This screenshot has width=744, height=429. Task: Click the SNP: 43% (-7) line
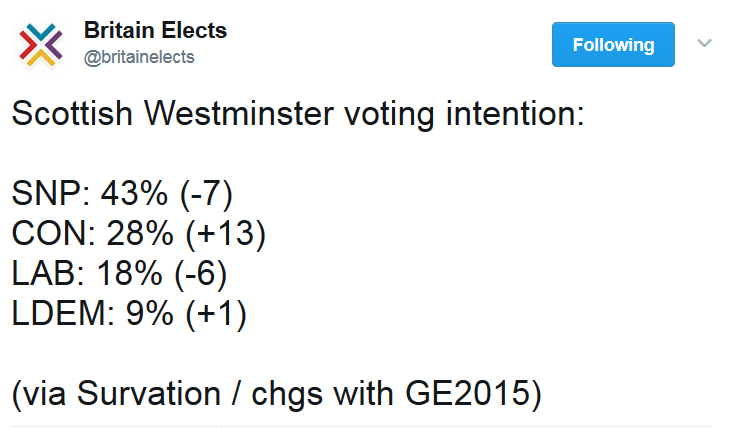point(122,194)
